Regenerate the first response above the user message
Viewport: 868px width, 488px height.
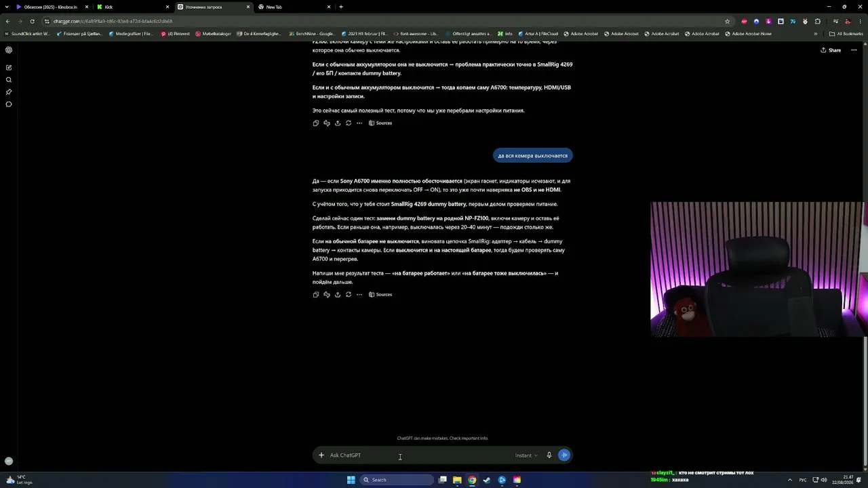(349, 123)
